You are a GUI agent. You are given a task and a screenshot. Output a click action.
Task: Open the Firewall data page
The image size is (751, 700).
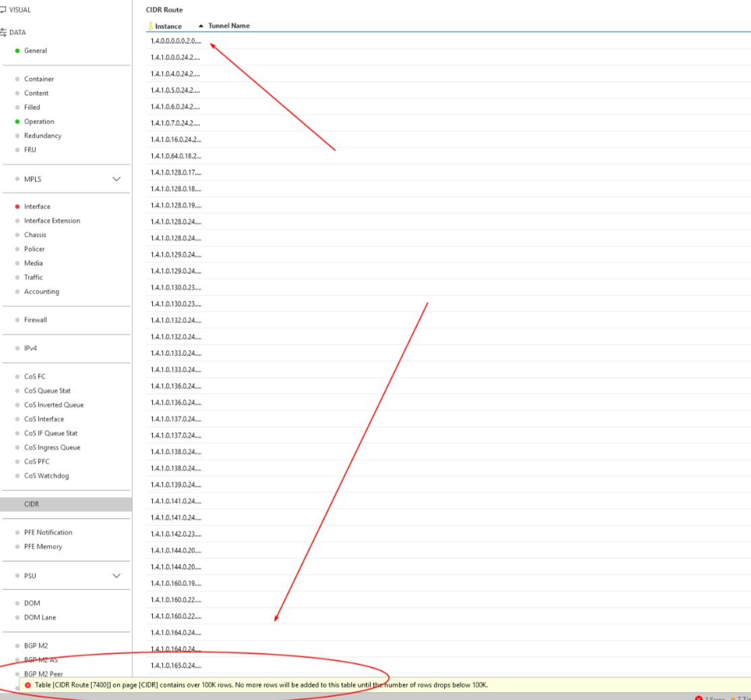pos(35,320)
